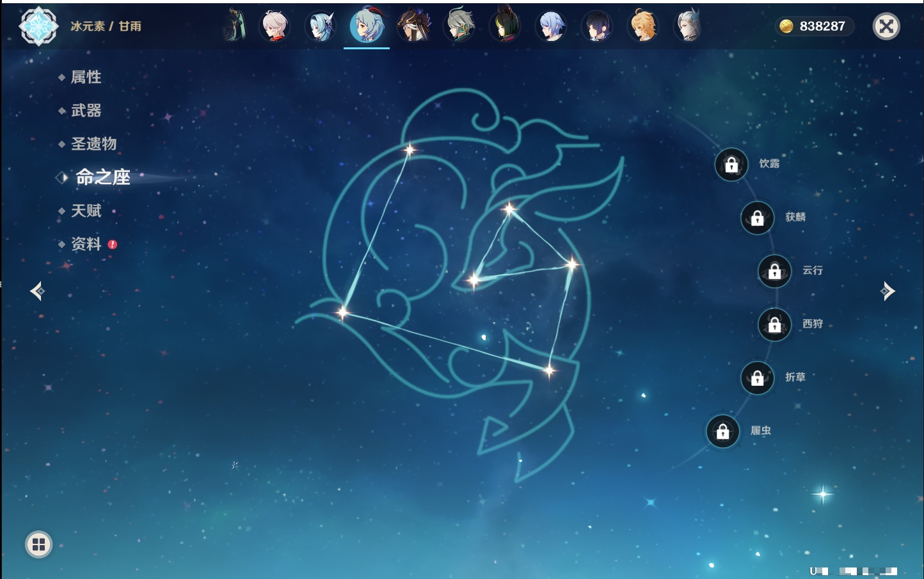
Task: Click the Cryo element snowflake emblem
Action: (x=39, y=26)
